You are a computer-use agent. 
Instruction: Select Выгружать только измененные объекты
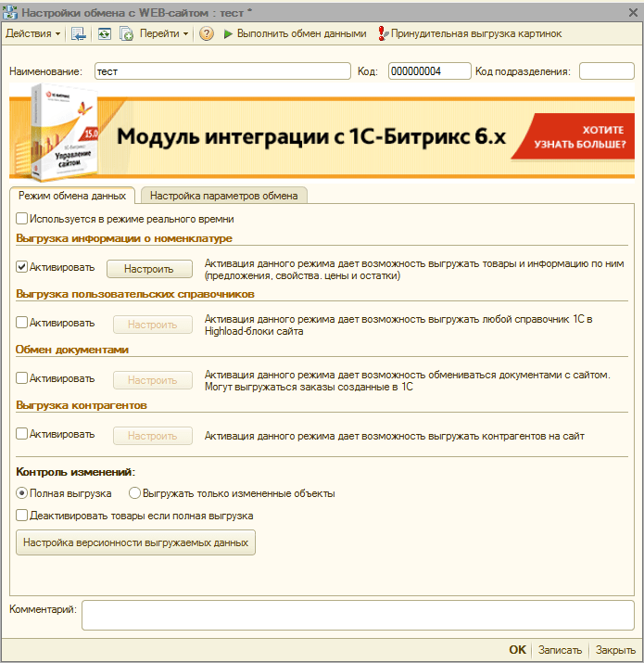coord(134,493)
